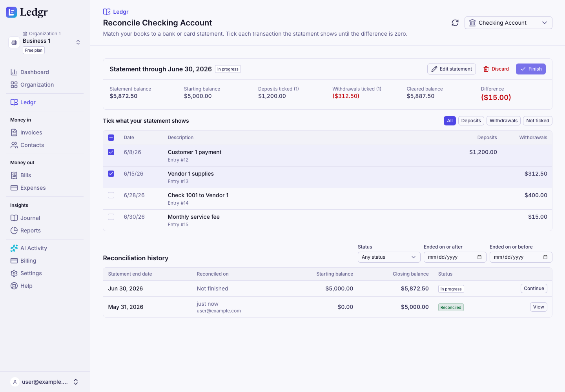Image resolution: width=565 pixels, height=392 pixels.
Task: Click the Statement end date column header
Action: [130, 274]
